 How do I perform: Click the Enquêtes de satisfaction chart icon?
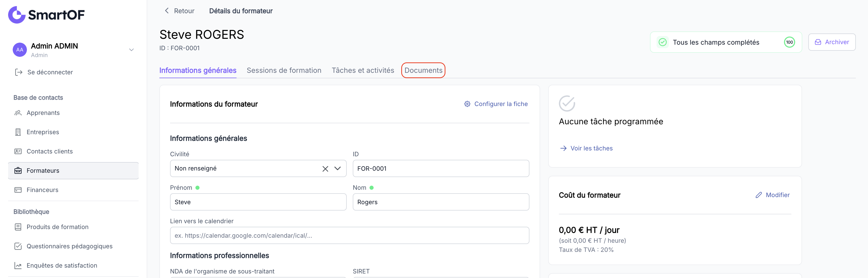click(x=18, y=266)
